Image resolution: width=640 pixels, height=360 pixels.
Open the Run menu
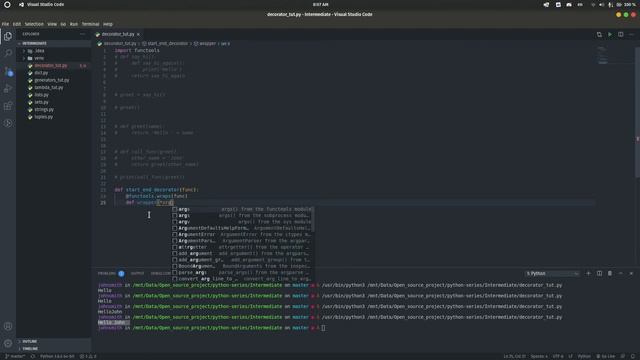point(73,24)
